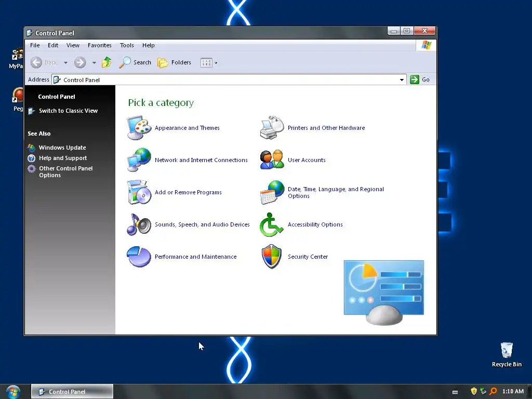Open the Performance and Maintenance pie icon
Viewport: 532px width, 399px height.
pyautogui.click(x=139, y=257)
